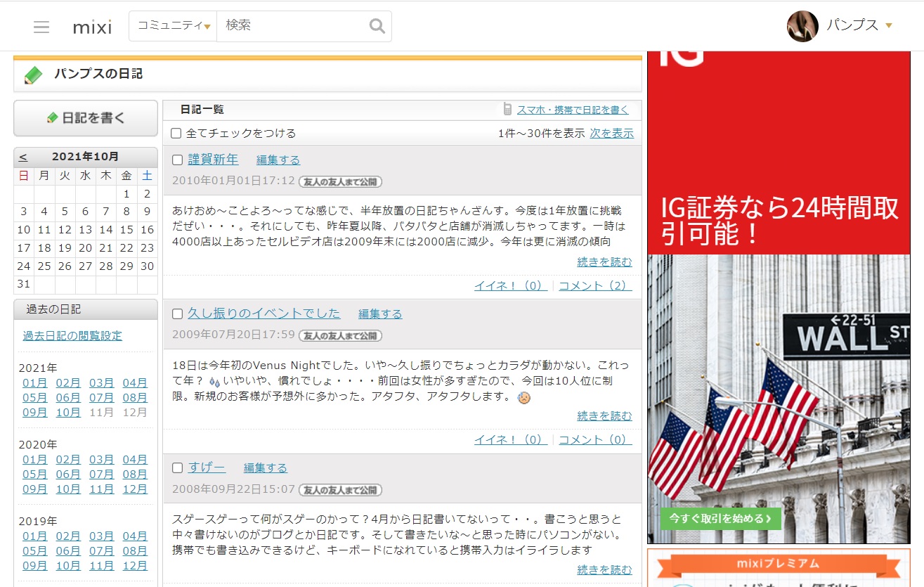Click 友人の友人まで公開 badge on 謹賀新年

click(340, 181)
